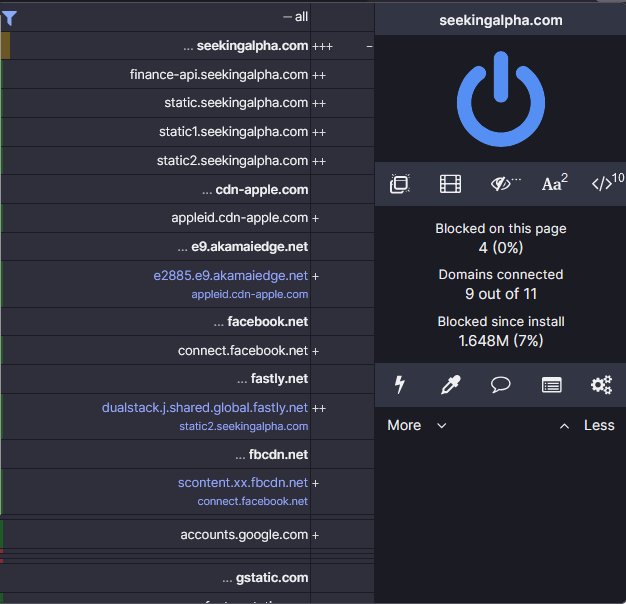Enter element zapper mode lightning icon
The width and height of the screenshot is (626, 604).
[x=400, y=385]
